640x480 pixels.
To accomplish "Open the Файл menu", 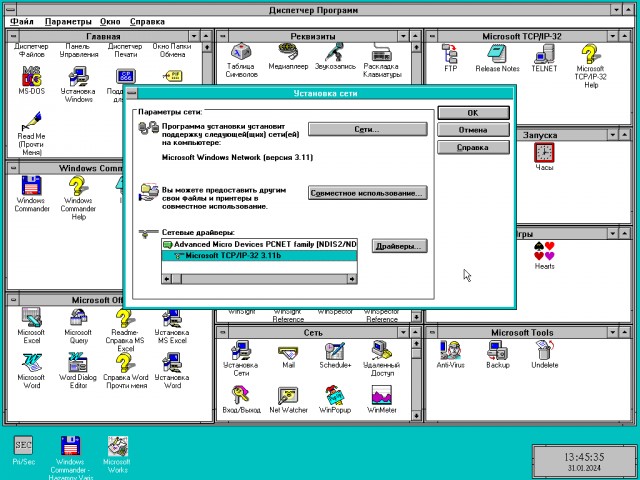I will [x=22, y=22].
